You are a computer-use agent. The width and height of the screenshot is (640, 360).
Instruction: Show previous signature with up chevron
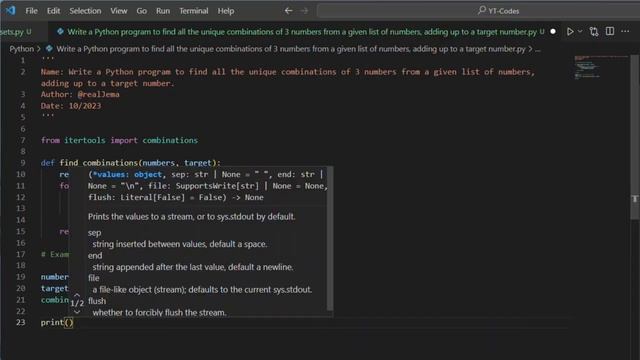point(77,294)
